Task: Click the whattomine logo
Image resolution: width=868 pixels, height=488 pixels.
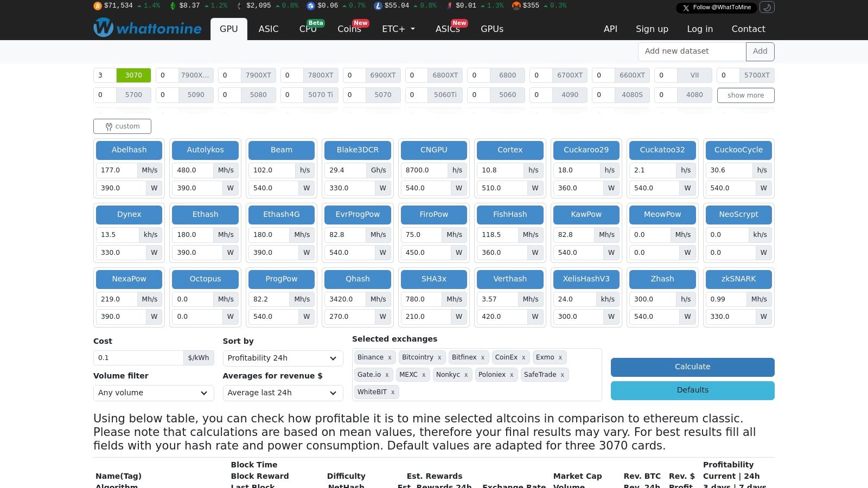Action: pos(147,28)
